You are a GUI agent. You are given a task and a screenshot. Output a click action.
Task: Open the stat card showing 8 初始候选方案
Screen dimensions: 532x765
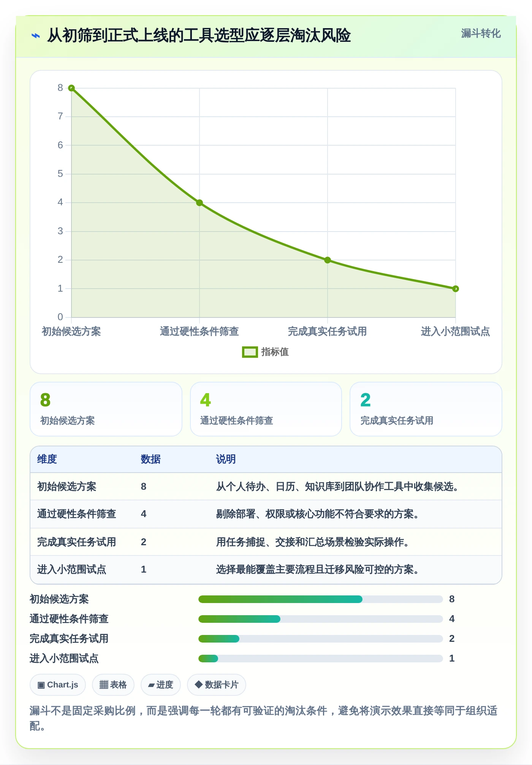(106, 409)
